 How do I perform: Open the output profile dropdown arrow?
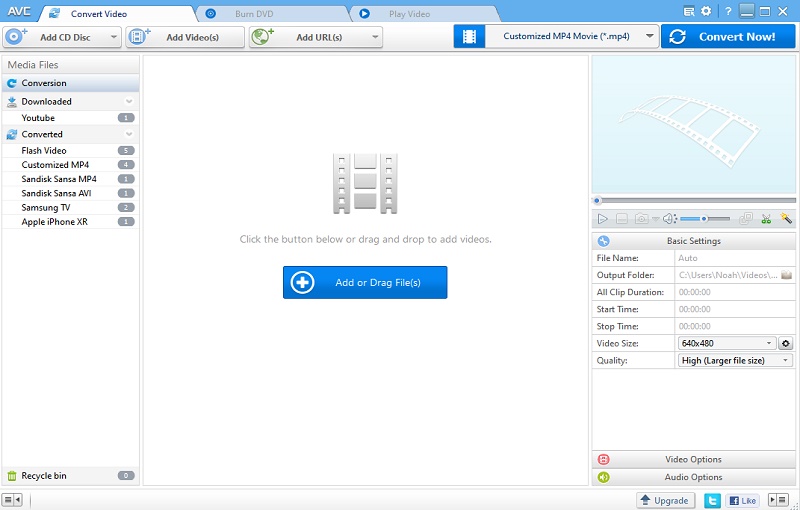pyautogui.click(x=649, y=36)
